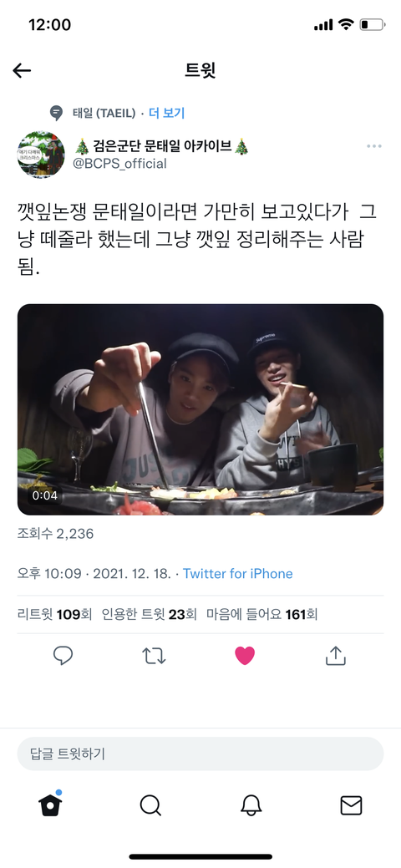Tap the retweet arrows icon
Viewport: 401px width, 868px height.
point(154,656)
